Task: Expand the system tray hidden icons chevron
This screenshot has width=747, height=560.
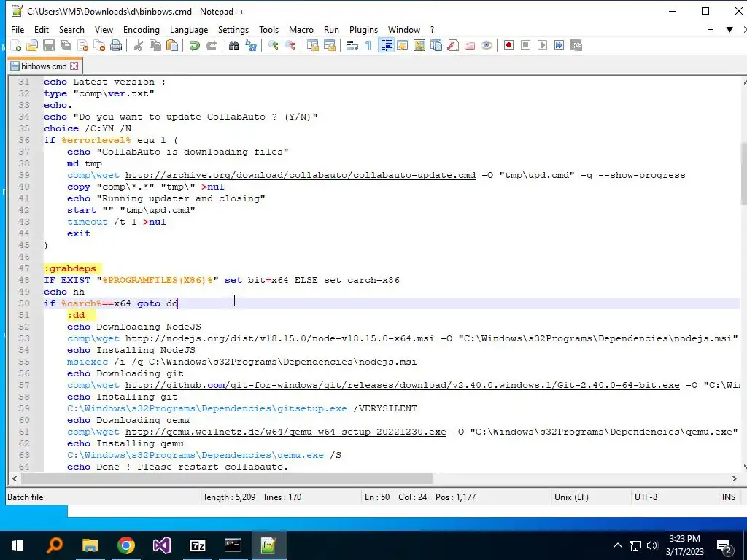Action: pyautogui.click(x=617, y=545)
